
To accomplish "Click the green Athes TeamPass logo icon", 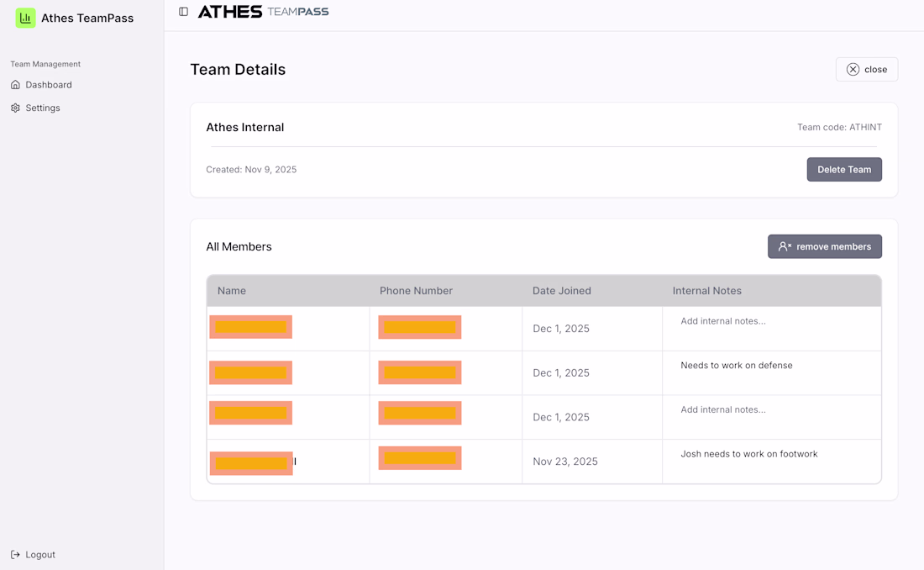I will 26,18.
